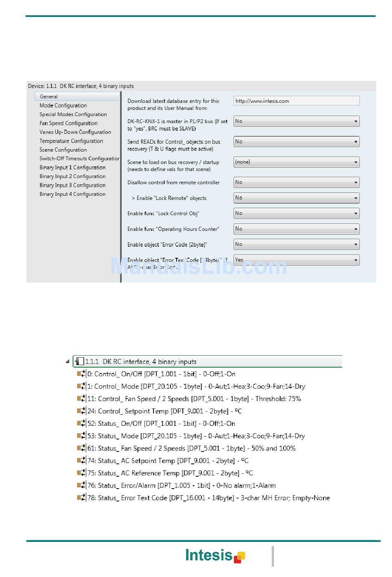Select 24: Control_ Setpoint Temp object row

pyautogui.click(x=165, y=411)
